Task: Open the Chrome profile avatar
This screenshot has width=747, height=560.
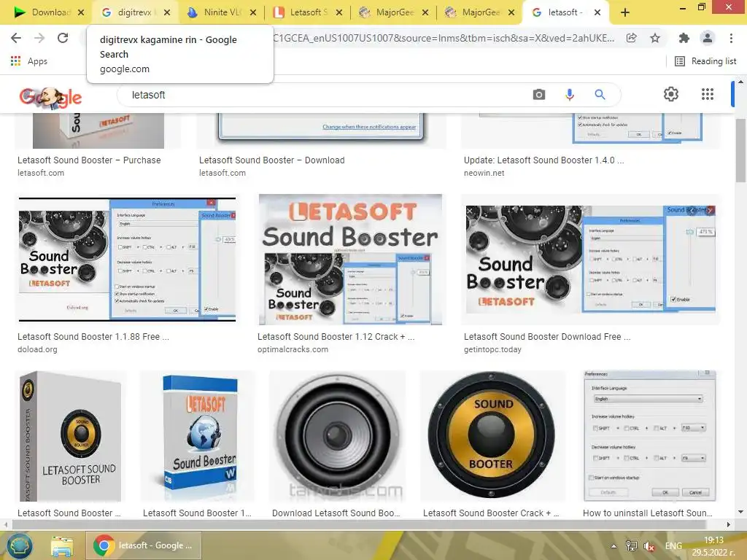Action: pyautogui.click(x=708, y=38)
